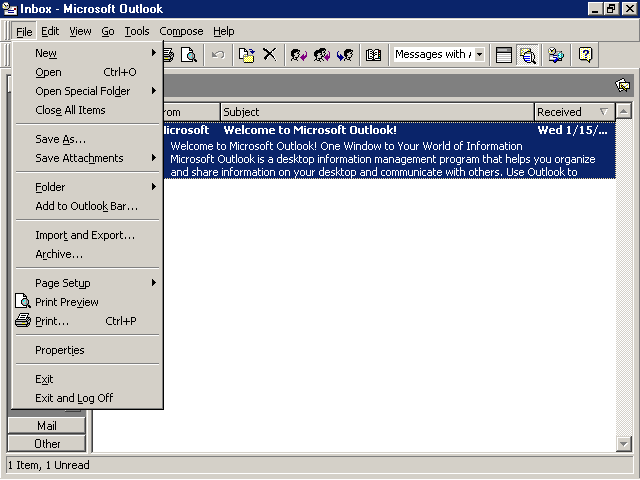Click the Subject column header
640x480 pixels.
pyautogui.click(x=377, y=112)
